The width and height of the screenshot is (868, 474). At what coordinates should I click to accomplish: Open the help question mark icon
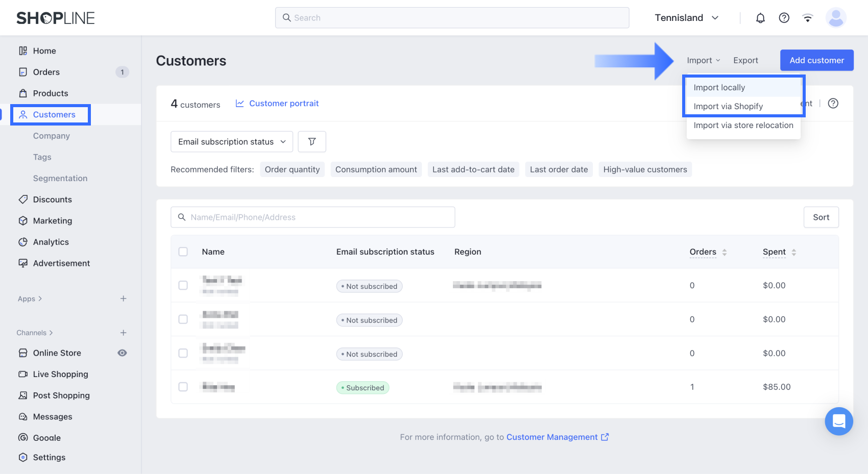click(x=784, y=17)
